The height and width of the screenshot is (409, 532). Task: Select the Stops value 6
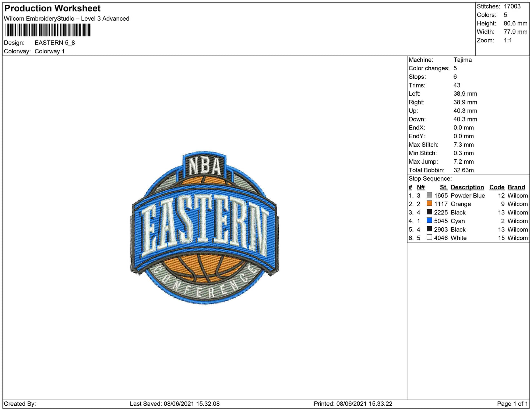coord(455,77)
